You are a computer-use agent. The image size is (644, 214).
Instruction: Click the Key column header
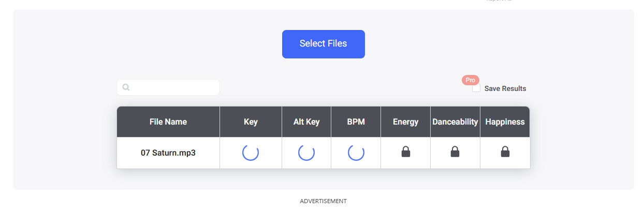251,122
